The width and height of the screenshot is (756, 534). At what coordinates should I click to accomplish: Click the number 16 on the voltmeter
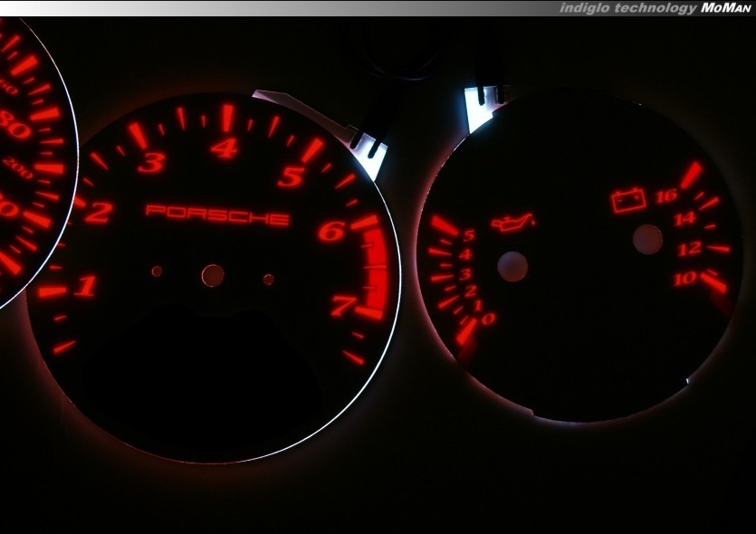[665, 196]
